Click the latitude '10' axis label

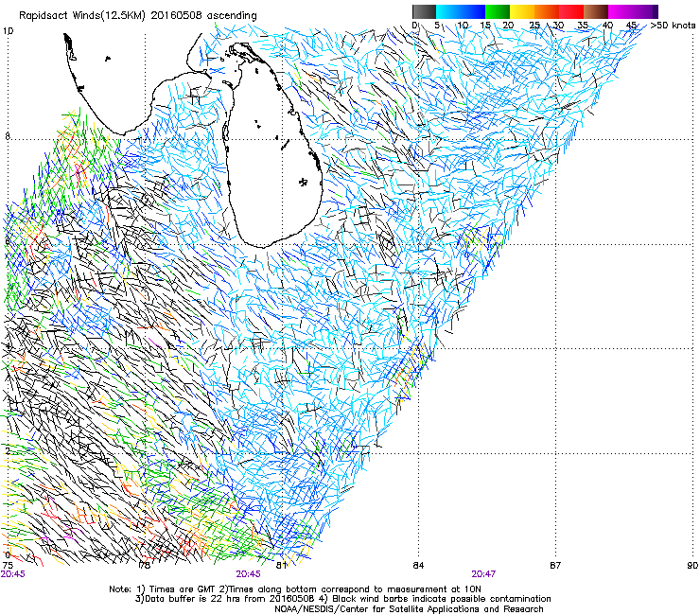click(x=8, y=31)
